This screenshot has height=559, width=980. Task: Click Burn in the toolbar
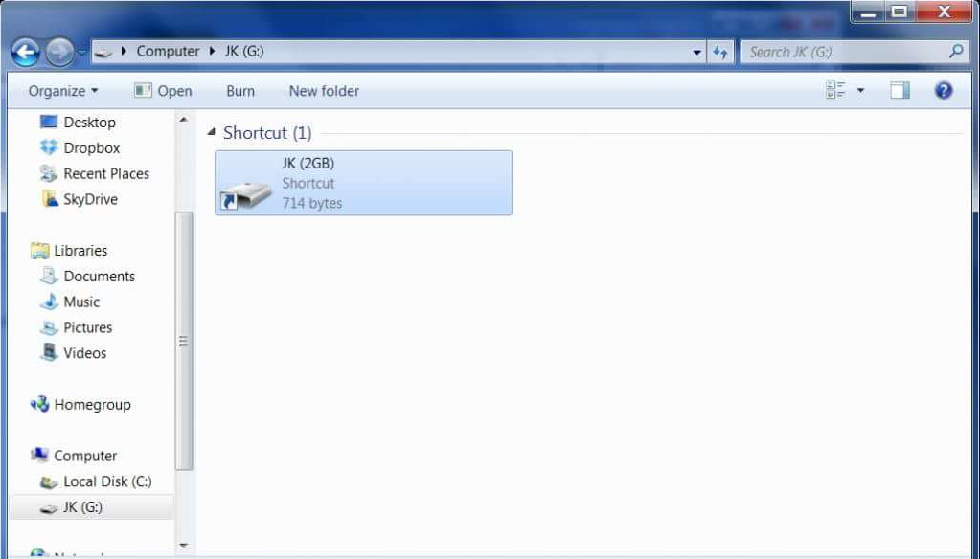click(x=240, y=91)
